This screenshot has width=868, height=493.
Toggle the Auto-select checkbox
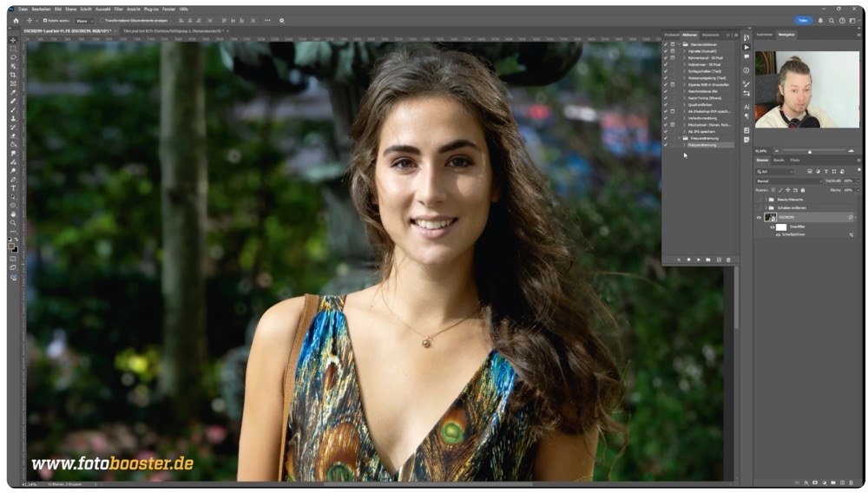(x=45, y=20)
